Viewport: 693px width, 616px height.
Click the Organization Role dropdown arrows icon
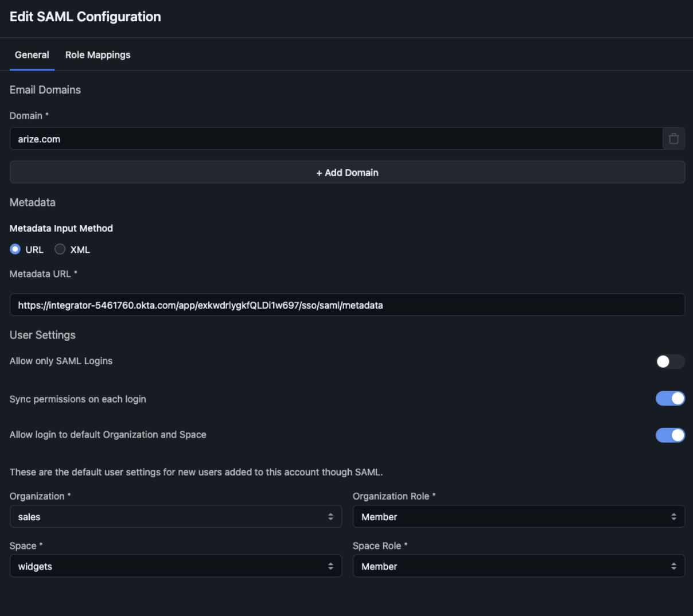[x=673, y=517]
